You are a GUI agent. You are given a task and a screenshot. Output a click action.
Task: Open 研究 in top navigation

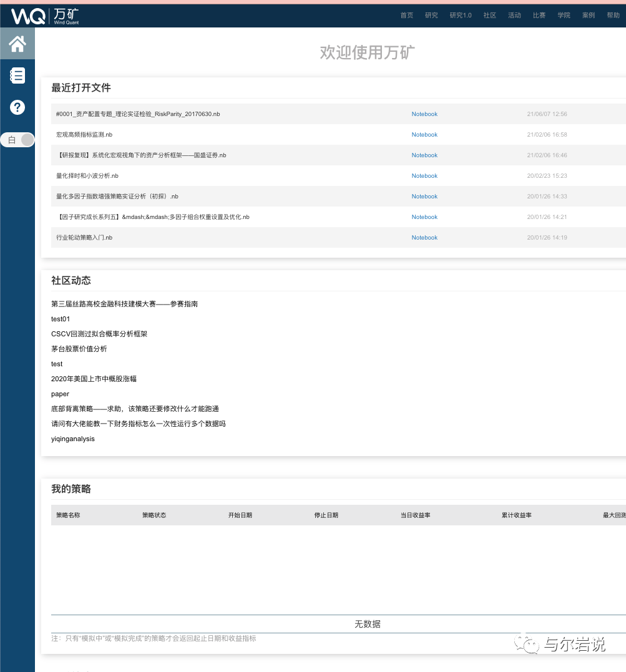click(431, 16)
